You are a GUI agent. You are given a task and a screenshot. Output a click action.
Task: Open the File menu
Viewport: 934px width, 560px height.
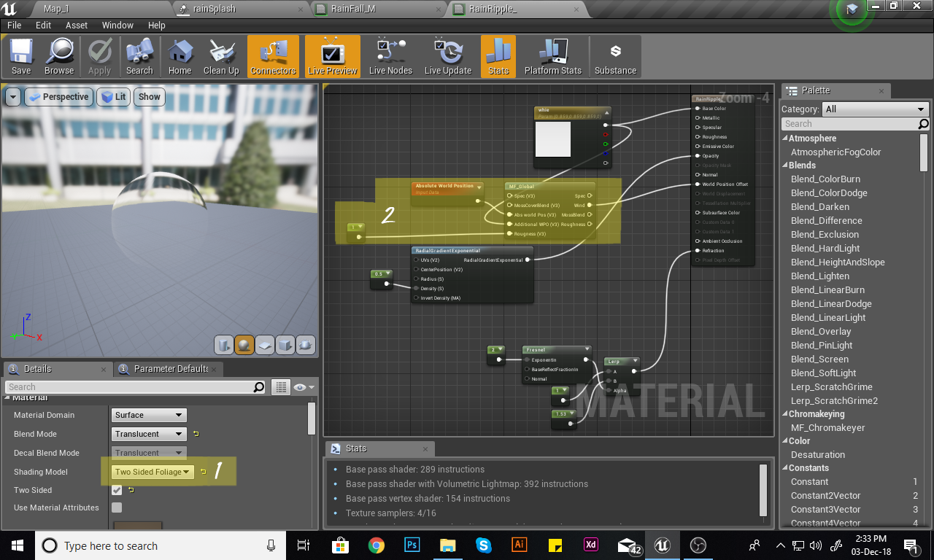[15, 25]
